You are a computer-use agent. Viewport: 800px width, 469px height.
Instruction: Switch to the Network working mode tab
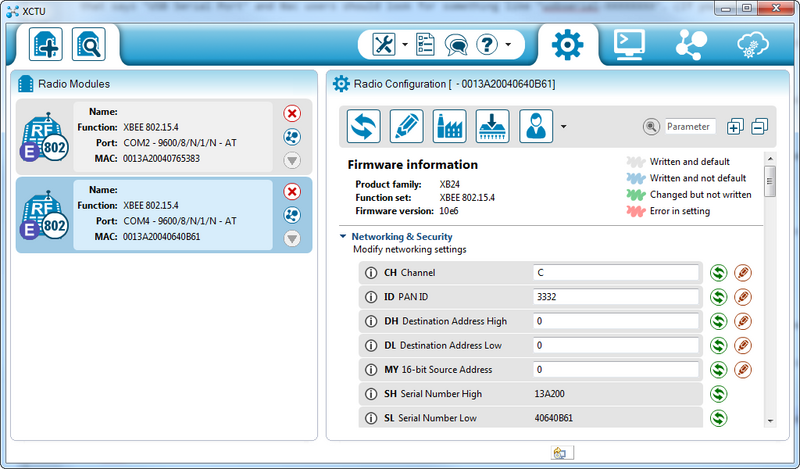(690, 44)
